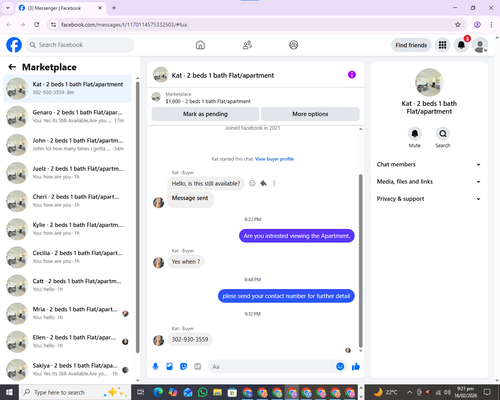This screenshot has width=500, height=400.
Task: Click More options button
Action: click(310, 114)
